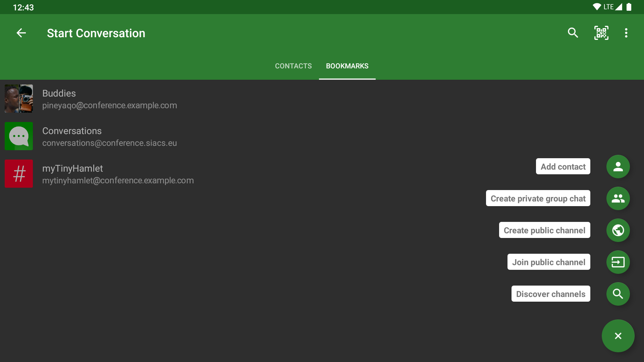Open the myTinyHamlet bookmark entry
The width and height of the screenshot is (644, 362).
[x=117, y=174]
